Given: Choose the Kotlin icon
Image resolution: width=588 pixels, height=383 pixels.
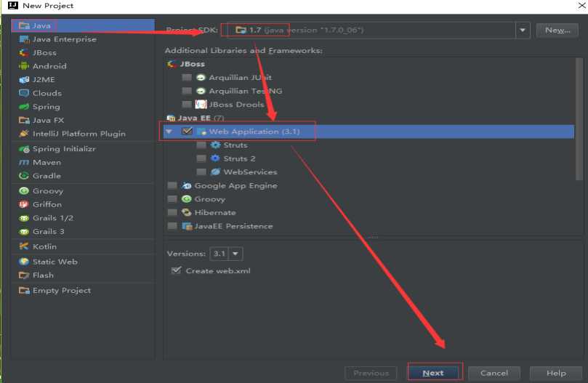Looking at the screenshot, I should pyautogui.click(x=24, y=246).
